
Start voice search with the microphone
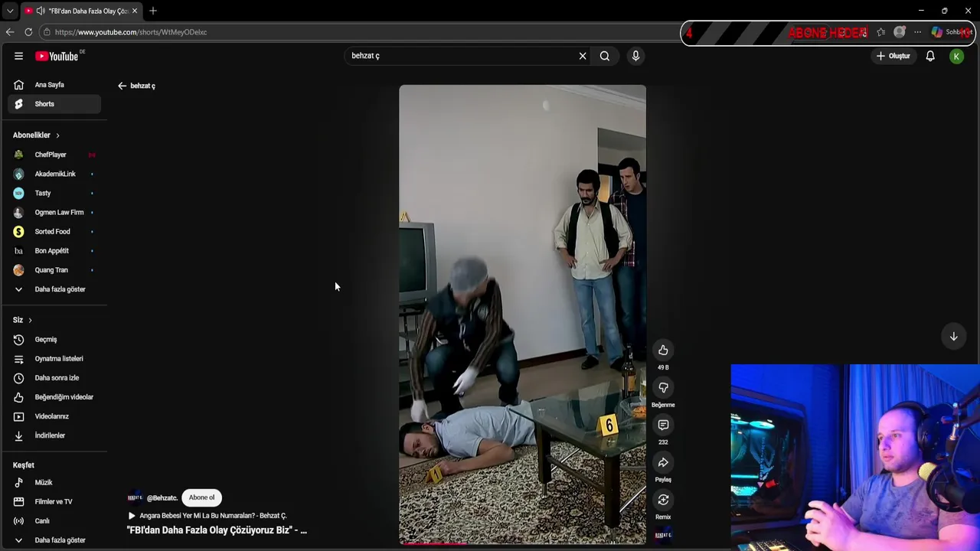tap(635, 56)
